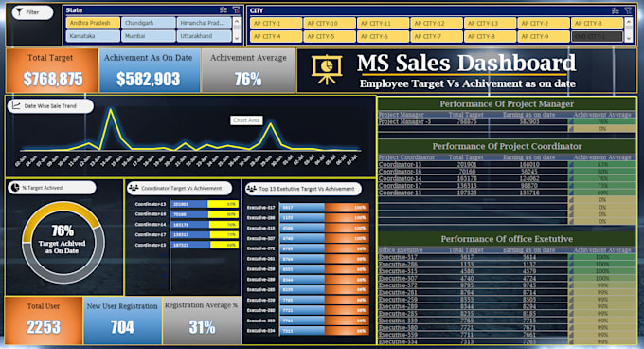Viewport: 644px width, 349px height.
Task: Click Project Manager -3 row name
Action: tap(404, 121)
